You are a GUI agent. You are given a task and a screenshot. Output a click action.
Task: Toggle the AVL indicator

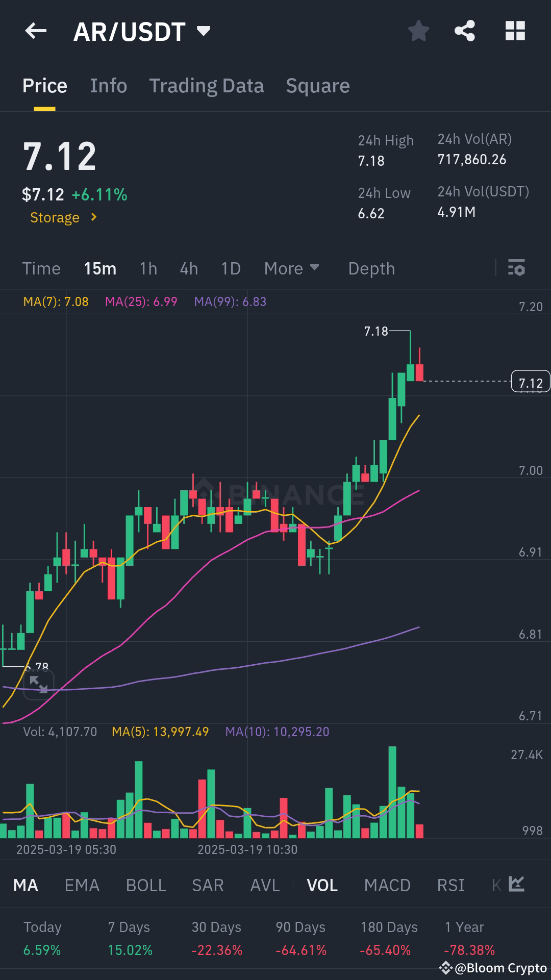(265, 885)
